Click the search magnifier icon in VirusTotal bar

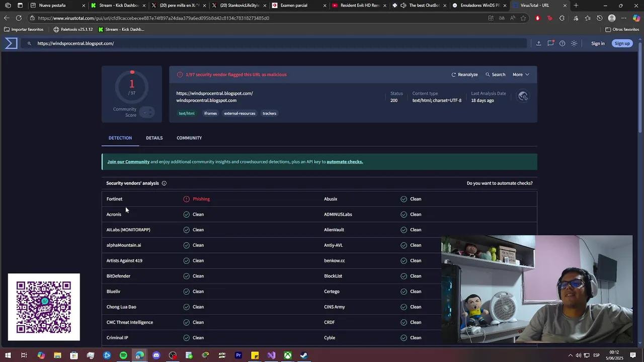pyautogui.click(x=29, y=43)
